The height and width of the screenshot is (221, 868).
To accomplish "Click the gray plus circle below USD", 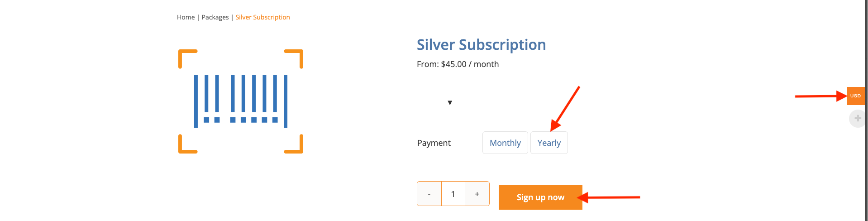I will click(x=857, y=119).
